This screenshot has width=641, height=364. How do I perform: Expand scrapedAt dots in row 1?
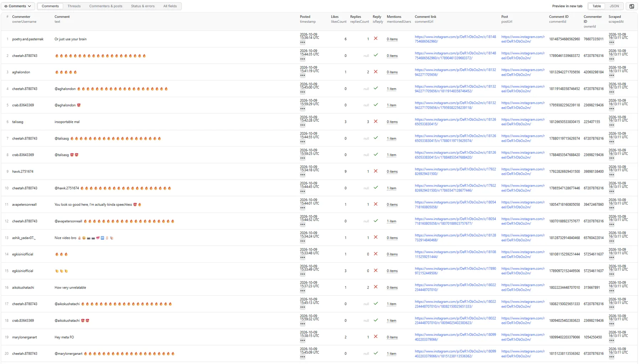pos(611,42)
